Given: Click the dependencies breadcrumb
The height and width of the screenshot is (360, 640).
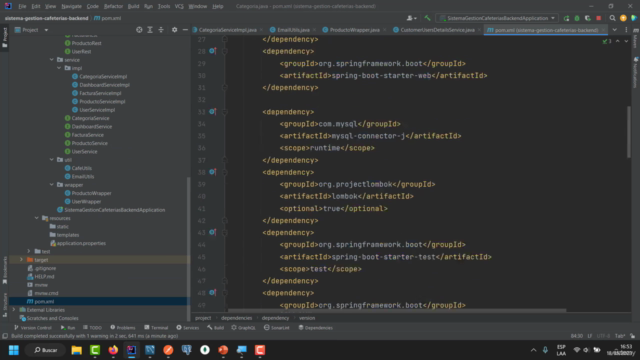Looking at the screenshot, I should (x=236, y=318).
